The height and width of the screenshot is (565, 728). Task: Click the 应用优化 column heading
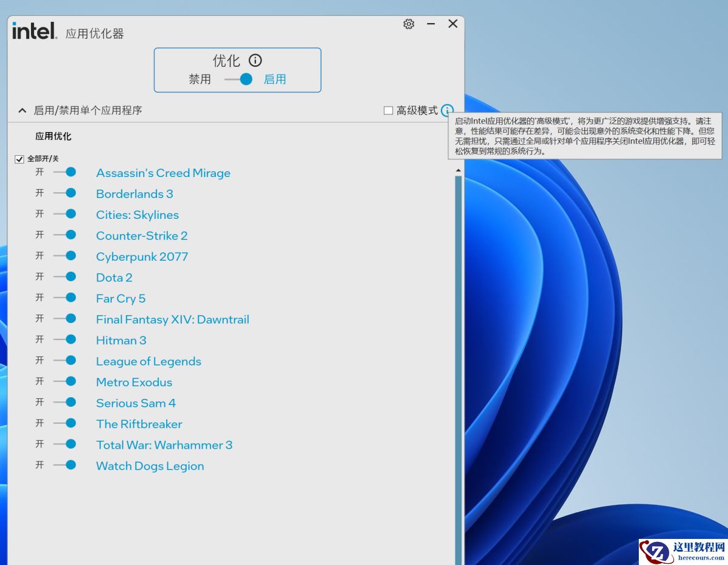point(53,136)
